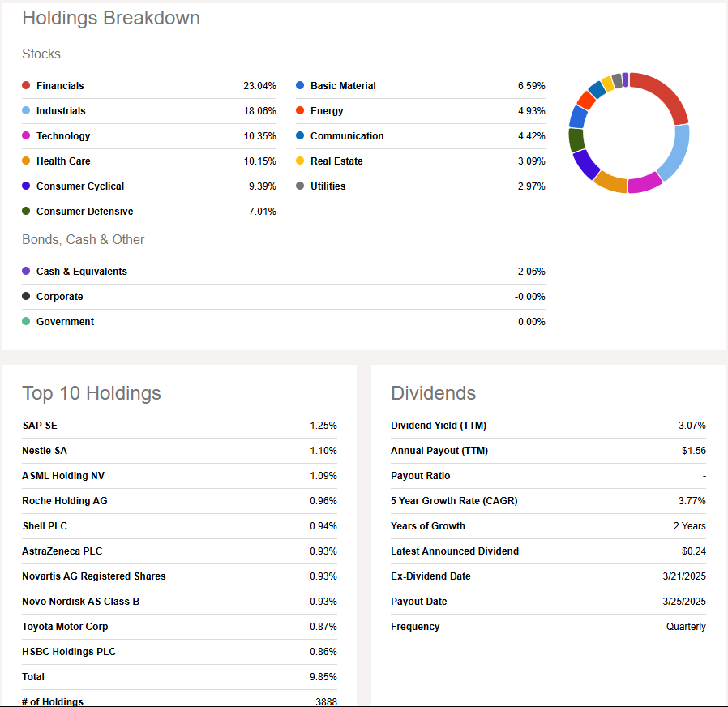Open the SAP SE holding

click(x=40, y=426)
